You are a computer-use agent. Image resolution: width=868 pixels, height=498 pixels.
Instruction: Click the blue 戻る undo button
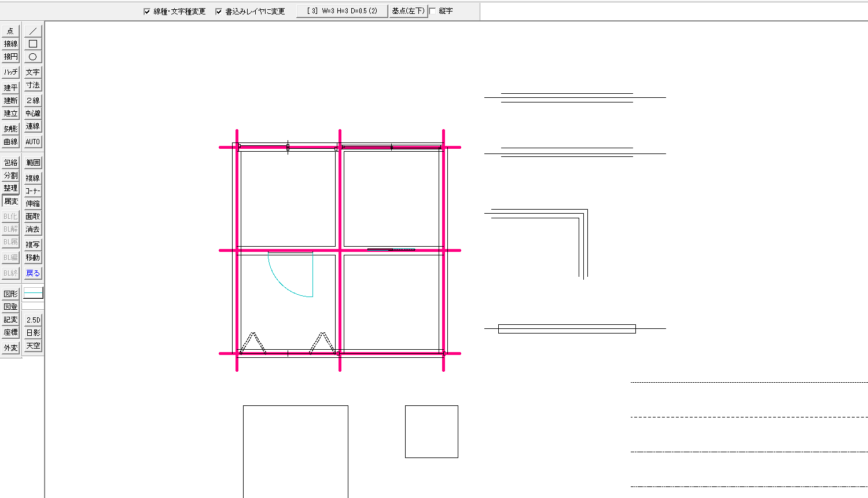tap(33, 273)
